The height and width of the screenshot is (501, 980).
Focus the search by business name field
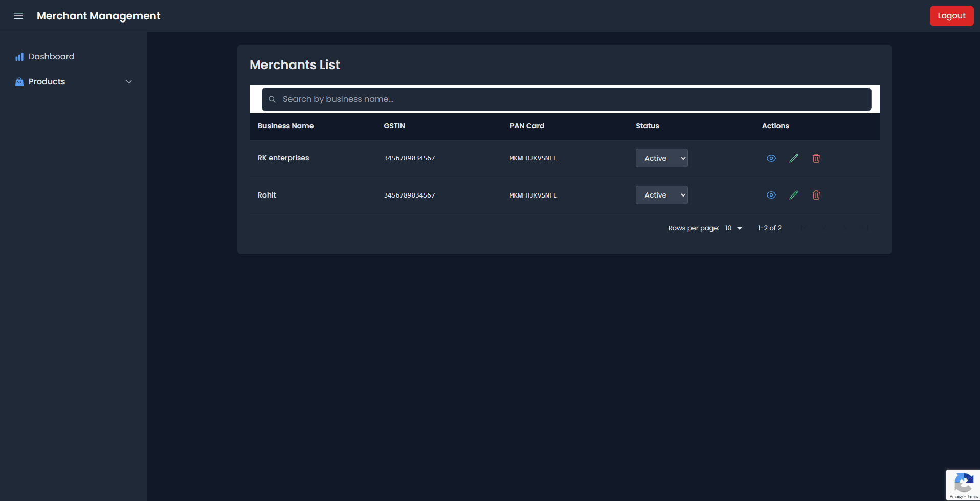(x=566, y=99)
